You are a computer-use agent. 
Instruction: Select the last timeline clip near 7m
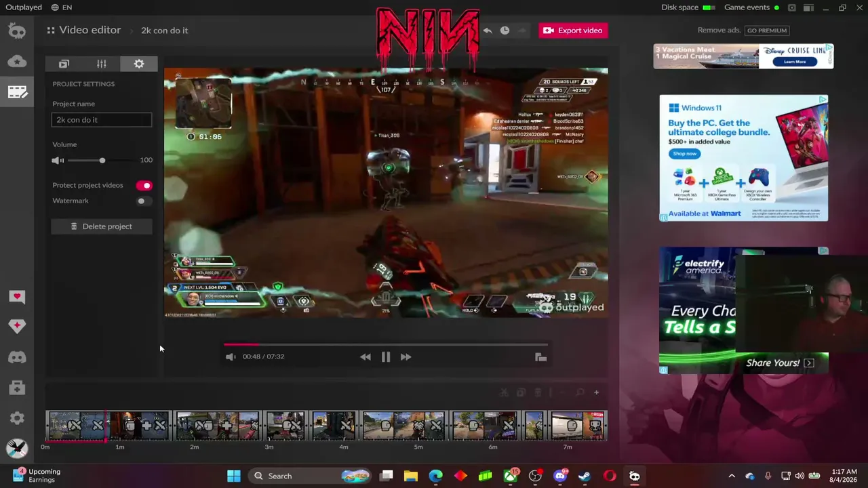click(578, 426)
